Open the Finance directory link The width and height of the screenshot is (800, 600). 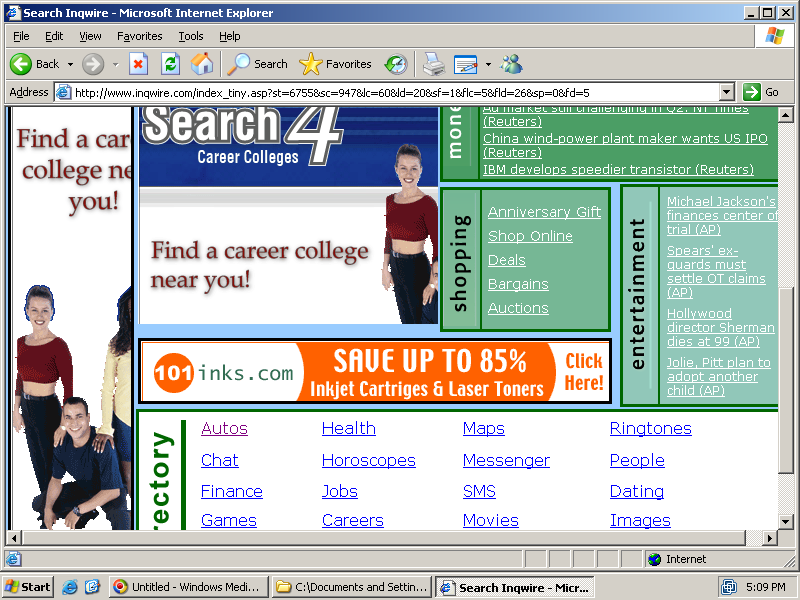tap(232, 491)
